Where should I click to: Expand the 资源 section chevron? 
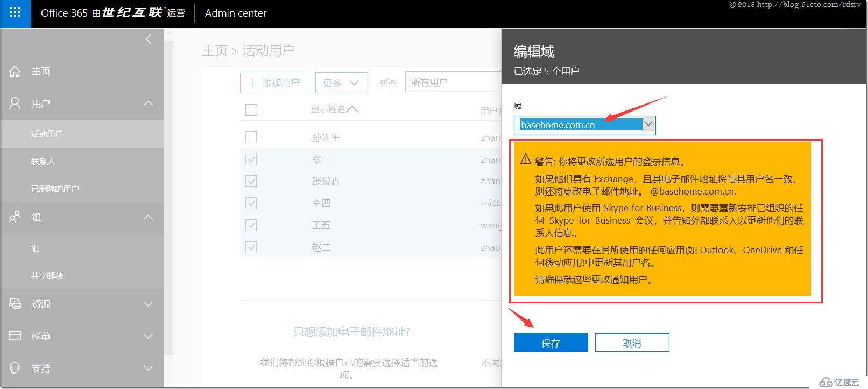point(149,304)
